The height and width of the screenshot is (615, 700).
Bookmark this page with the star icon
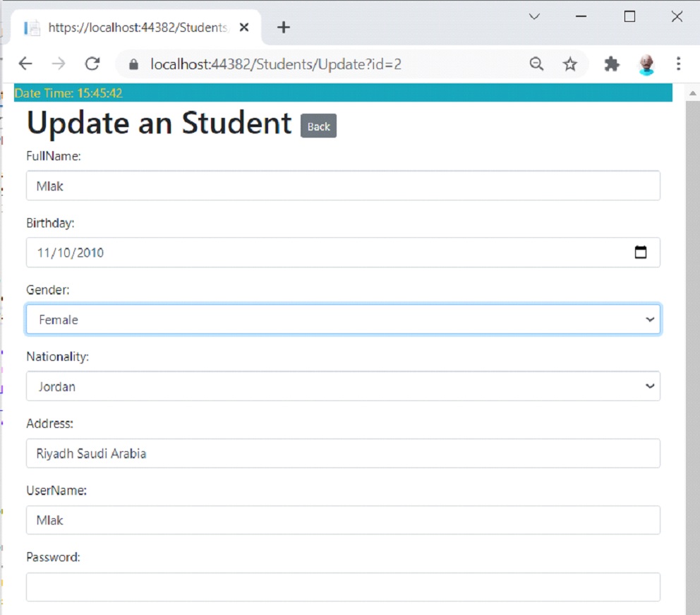569,64
